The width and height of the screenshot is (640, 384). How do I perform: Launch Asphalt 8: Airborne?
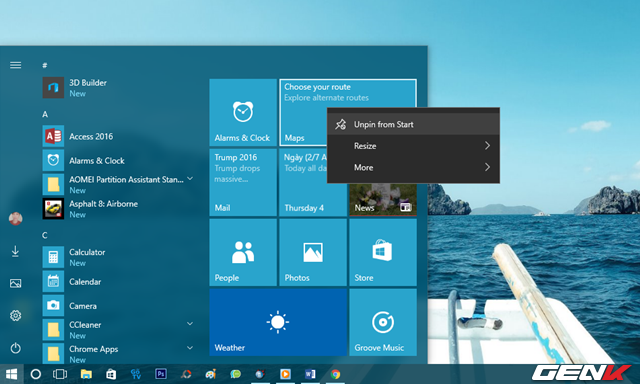click(118, 209)
